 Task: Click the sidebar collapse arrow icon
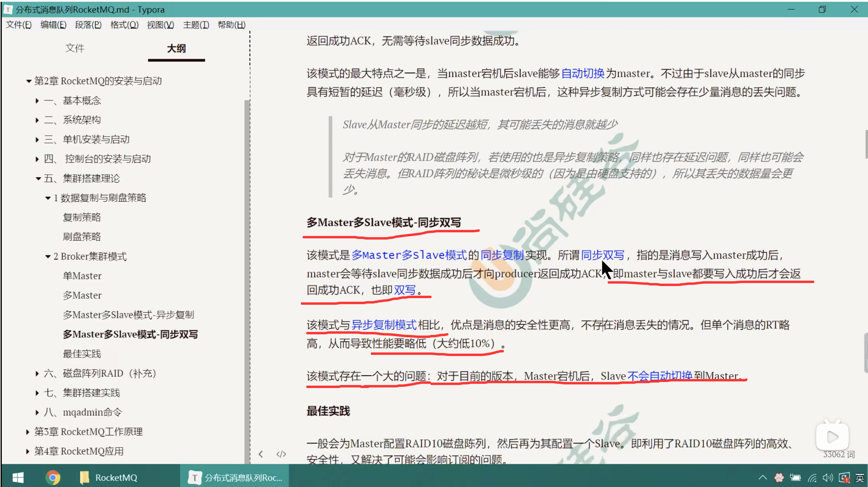[x=261, y=454]
